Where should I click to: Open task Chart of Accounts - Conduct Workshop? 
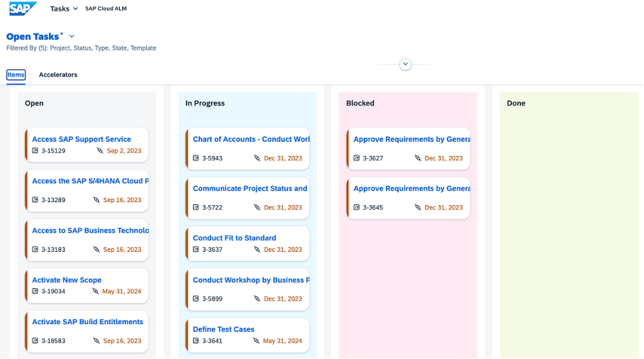(x=251, y=139)
